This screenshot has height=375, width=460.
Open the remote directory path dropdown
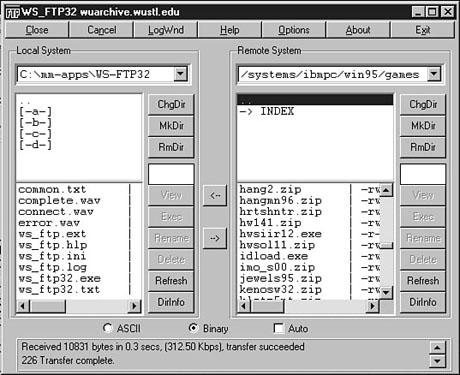pos(434,74)
